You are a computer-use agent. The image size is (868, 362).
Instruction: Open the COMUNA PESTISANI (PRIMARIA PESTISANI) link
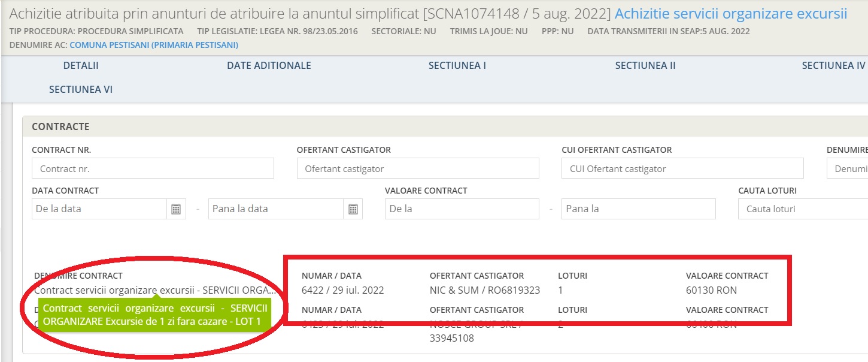point(154,45)
